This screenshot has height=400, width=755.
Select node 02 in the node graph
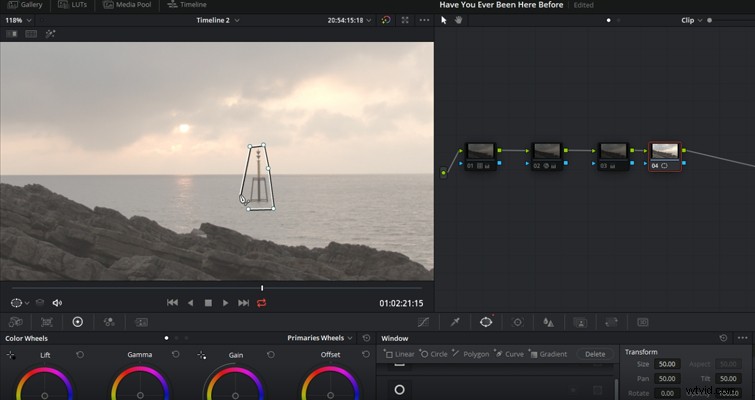547,156
